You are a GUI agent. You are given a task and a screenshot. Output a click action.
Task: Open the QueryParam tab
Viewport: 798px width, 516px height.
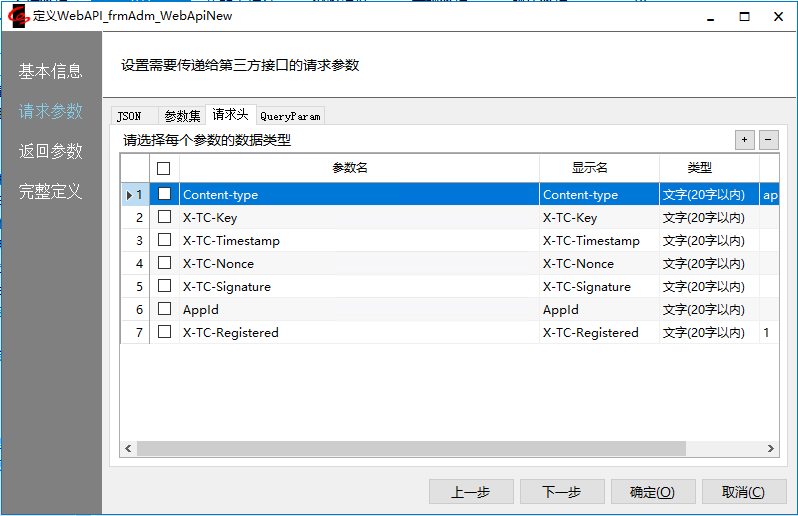point(290,116)
